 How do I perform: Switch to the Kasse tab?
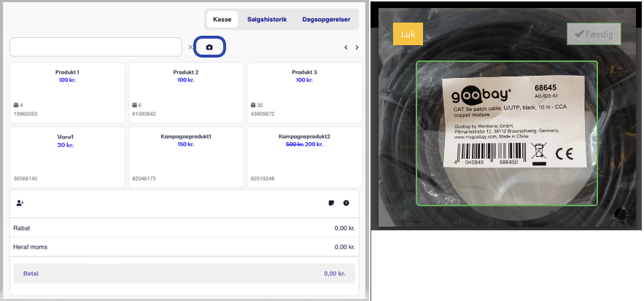tap(222, 19)
